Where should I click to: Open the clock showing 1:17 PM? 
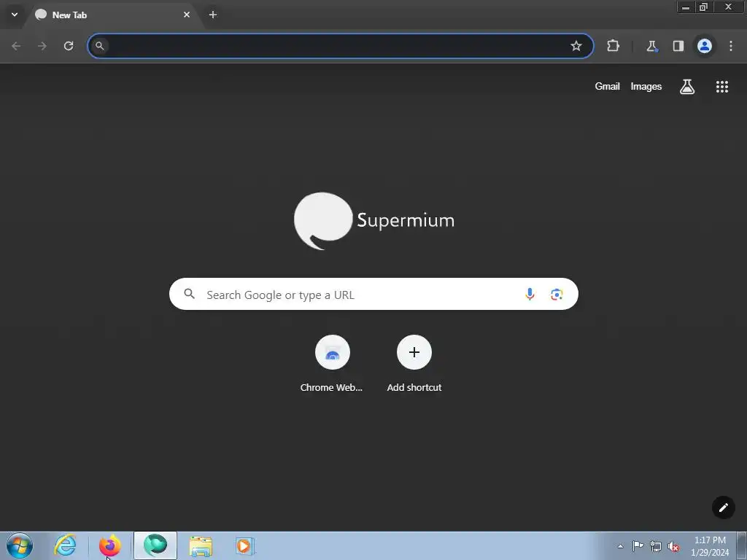710,546
